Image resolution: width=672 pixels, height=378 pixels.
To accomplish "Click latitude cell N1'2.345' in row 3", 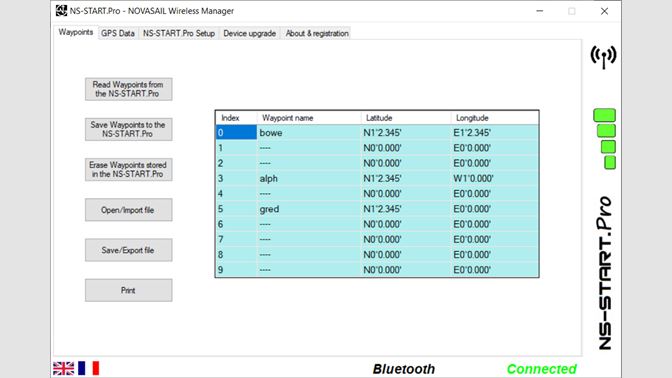I will (406, 179).
